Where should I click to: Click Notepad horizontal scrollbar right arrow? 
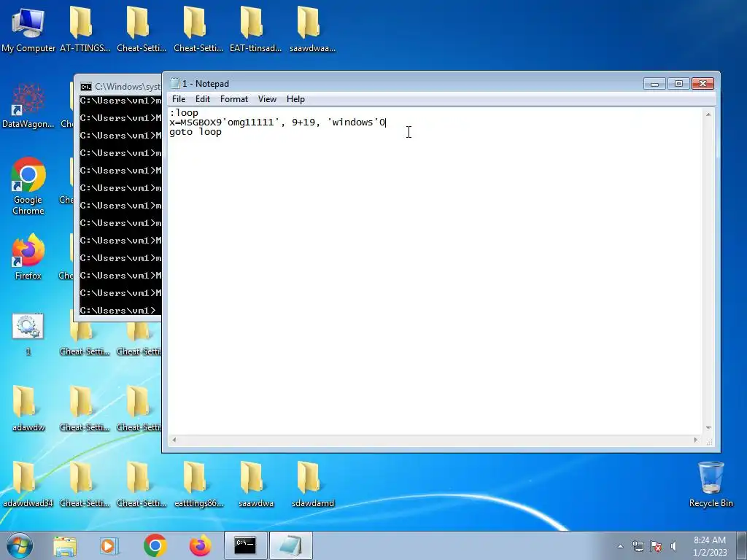(696, 440)
